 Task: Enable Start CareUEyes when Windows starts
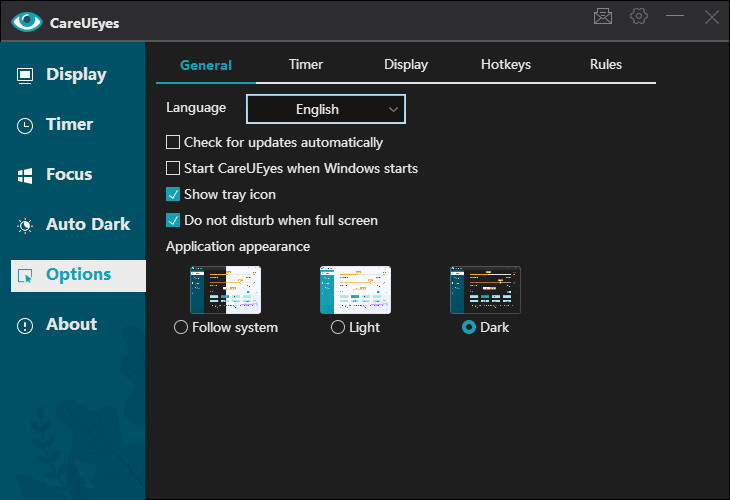[x=173, y=168]
